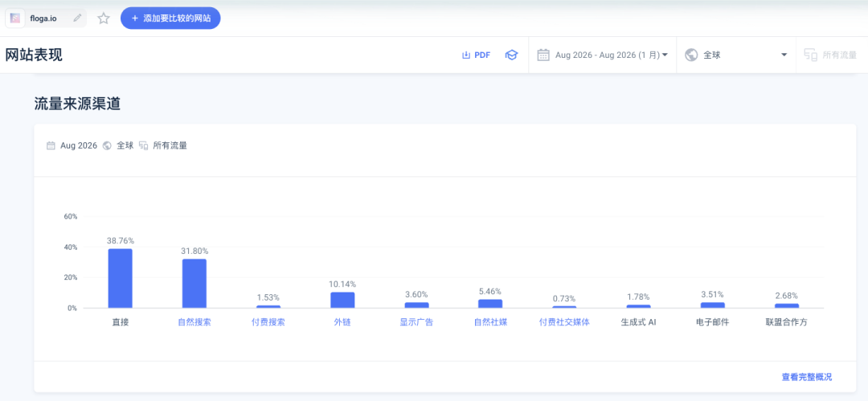Open the graduation cap learning icon
Viewport: 868px width, 401px height.
tap(511, 55)
